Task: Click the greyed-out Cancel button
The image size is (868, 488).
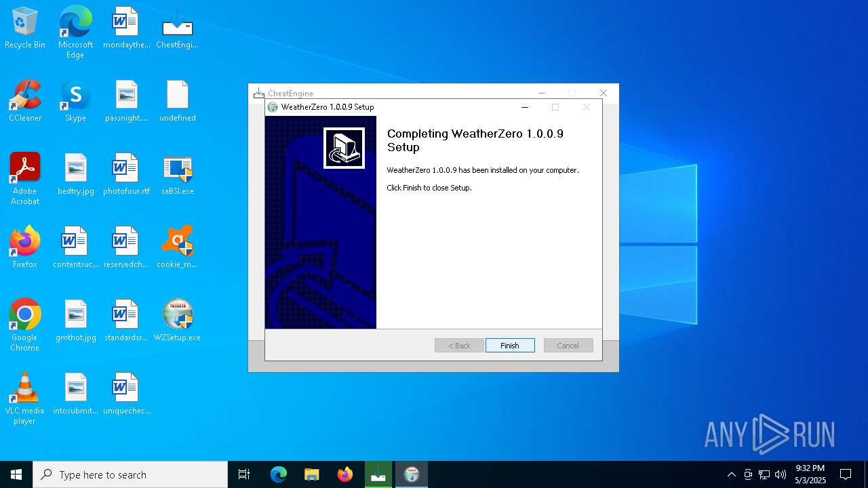Action: (568, 346)
